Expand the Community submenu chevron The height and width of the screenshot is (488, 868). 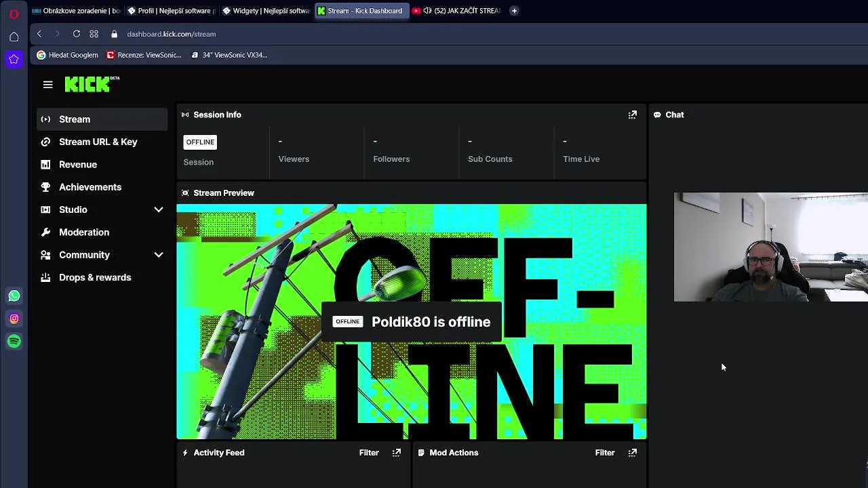click(x=159, y=255)
